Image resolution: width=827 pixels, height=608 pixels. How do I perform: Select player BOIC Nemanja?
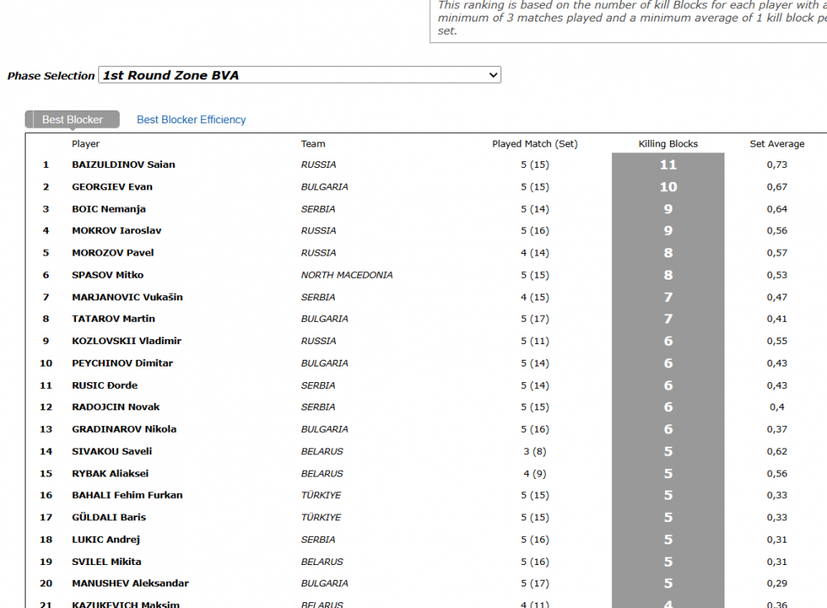point(109,209)
